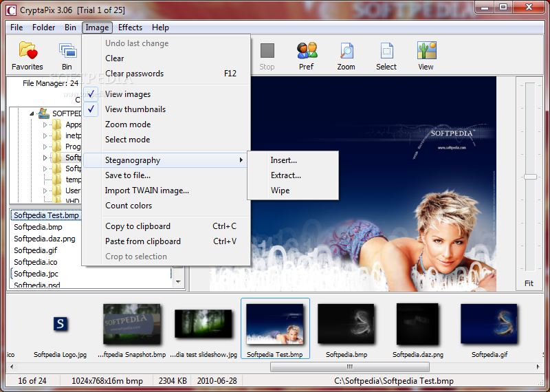This screenshot has width=550, height=392.
Task: Click thumbnail strip horizontal scrollbar thumb
Action: click(350, 367)
